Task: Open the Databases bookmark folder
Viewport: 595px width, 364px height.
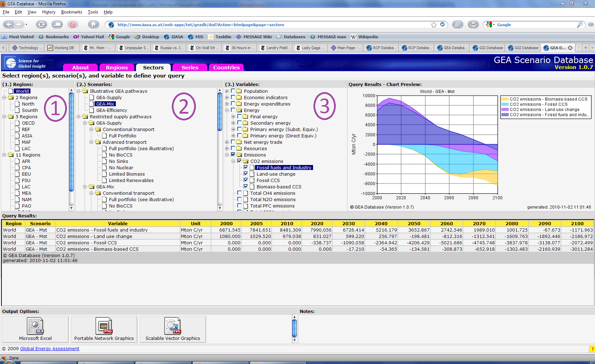Action: (x=291, y=37)
